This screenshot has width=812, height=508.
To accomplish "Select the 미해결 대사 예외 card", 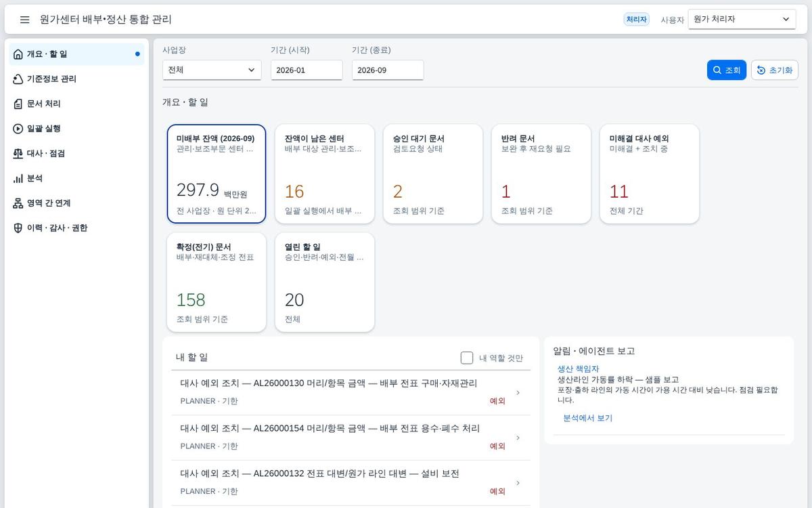I will pyautogui.click(x=650, y=173).
